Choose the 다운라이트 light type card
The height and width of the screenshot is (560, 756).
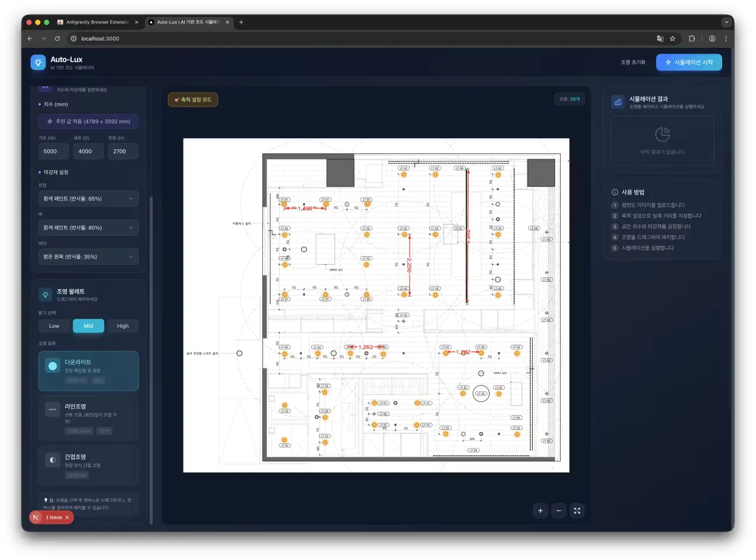(89, 371)
